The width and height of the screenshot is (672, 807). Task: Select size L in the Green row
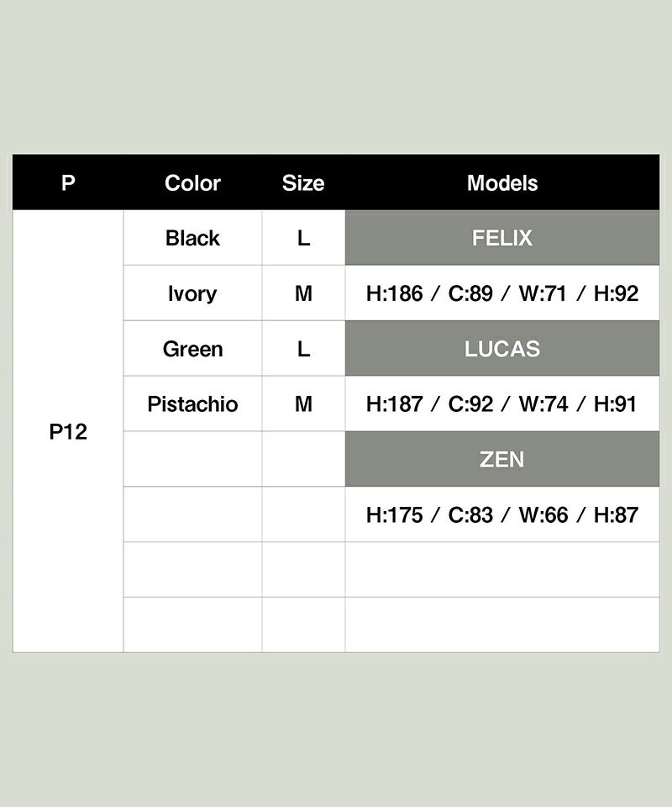303,349
